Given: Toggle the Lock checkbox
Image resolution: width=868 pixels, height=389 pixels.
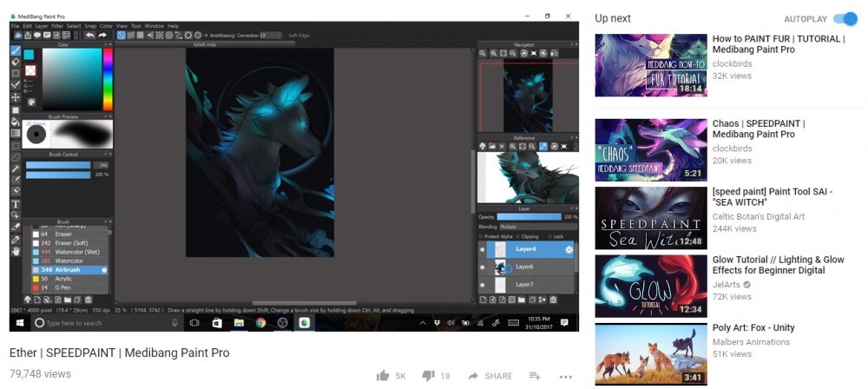Looking at the screenshot, I should pos(549,236).
